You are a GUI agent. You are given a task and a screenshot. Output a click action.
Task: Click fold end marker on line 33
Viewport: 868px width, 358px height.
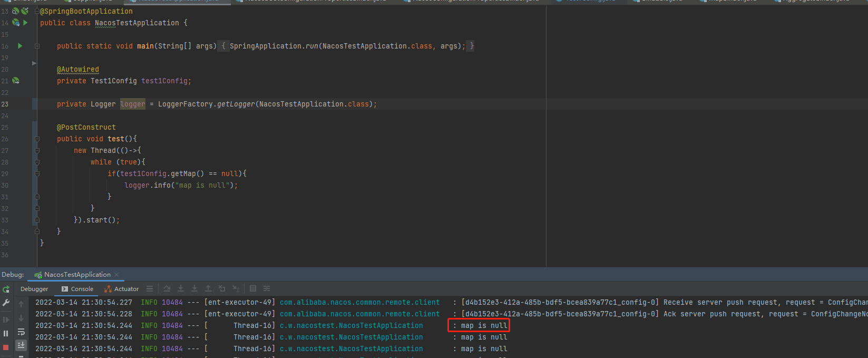click(37, 220)
